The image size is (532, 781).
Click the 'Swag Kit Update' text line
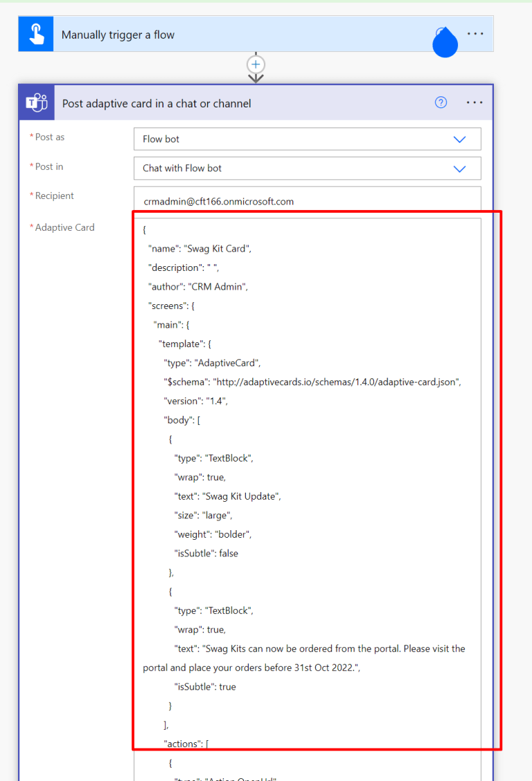tap(227, 496)
